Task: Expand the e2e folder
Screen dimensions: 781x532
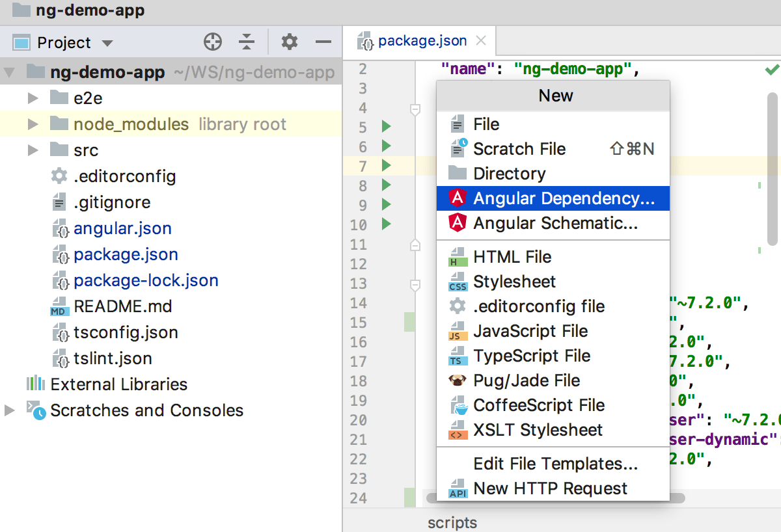Action: point(34,98)
